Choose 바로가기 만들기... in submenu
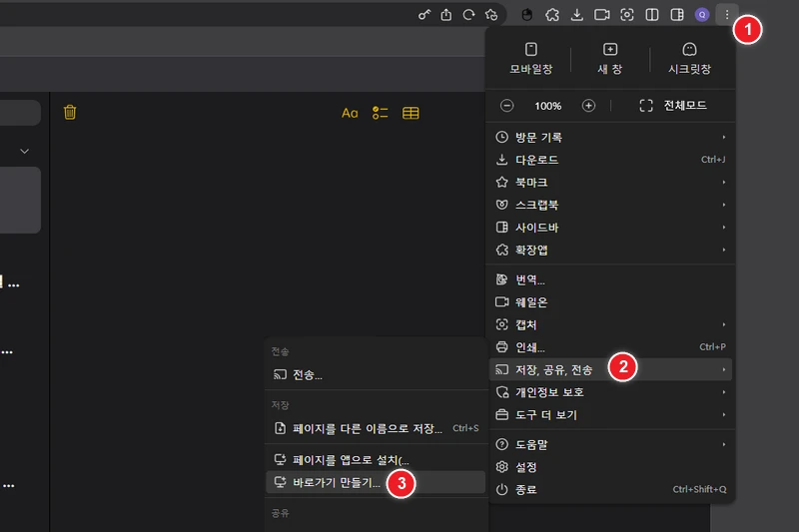The height and width of the screenshot is (532, 799). (x=376, y=482)
